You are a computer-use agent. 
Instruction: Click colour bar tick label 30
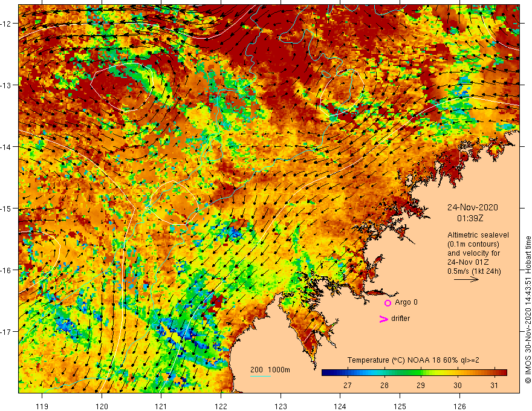458,385
